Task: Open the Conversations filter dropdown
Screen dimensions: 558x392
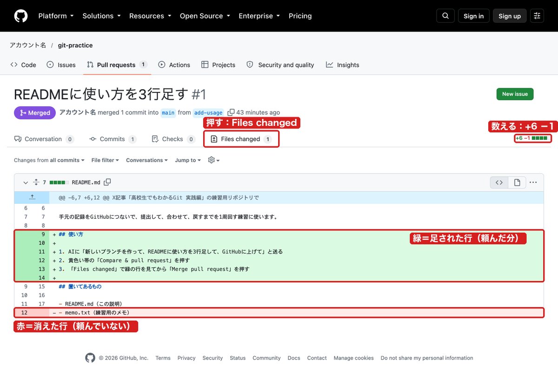Action: coord(147,160)
